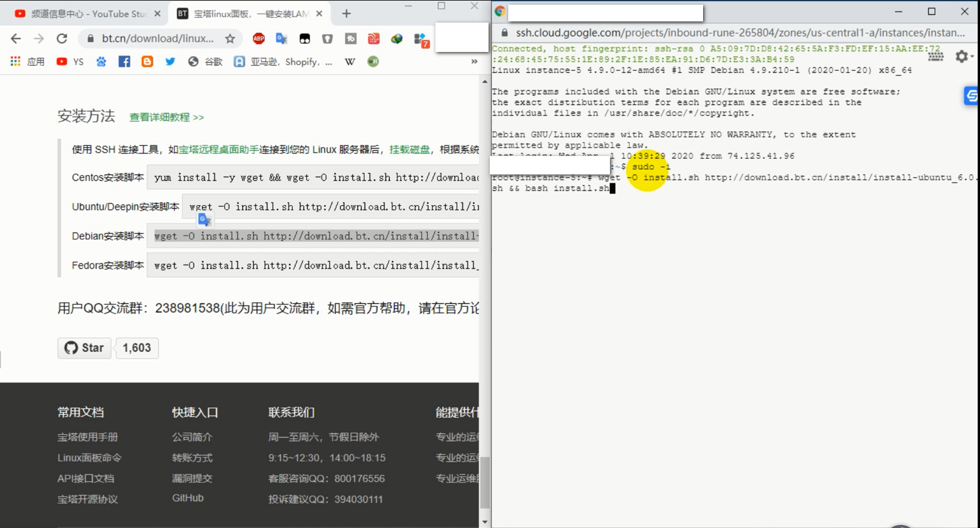980x528 pixels.
Task: Open 公司简介 footer link
Action: coord(192,437)
